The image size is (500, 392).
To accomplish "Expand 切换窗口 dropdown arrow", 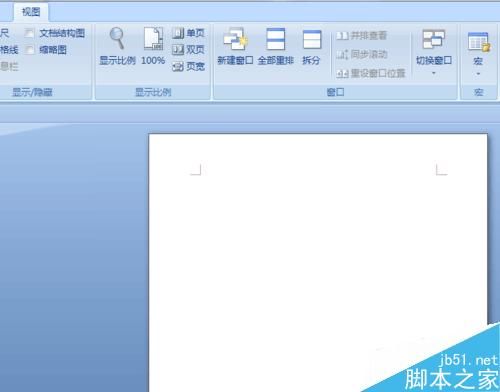I will 434,73.
